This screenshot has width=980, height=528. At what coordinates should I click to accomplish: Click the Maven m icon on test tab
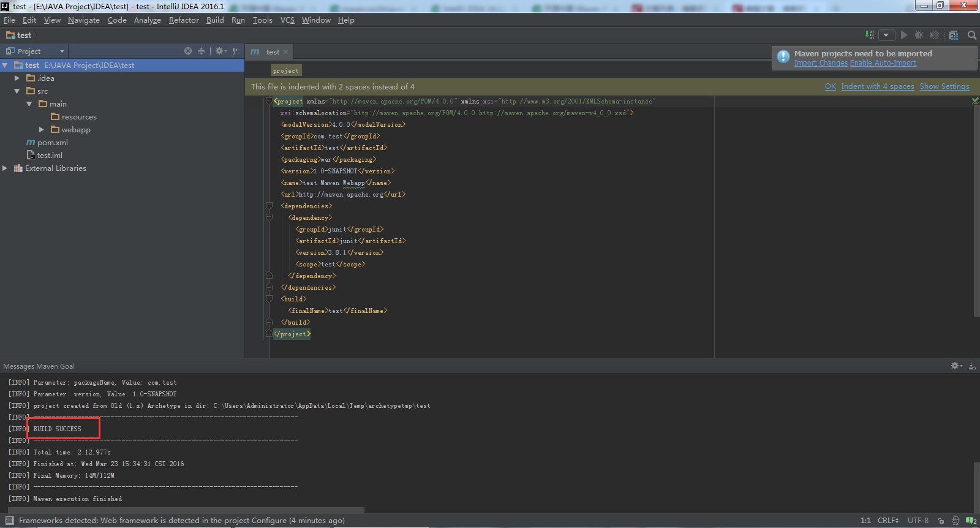click(x=255, y=51)
